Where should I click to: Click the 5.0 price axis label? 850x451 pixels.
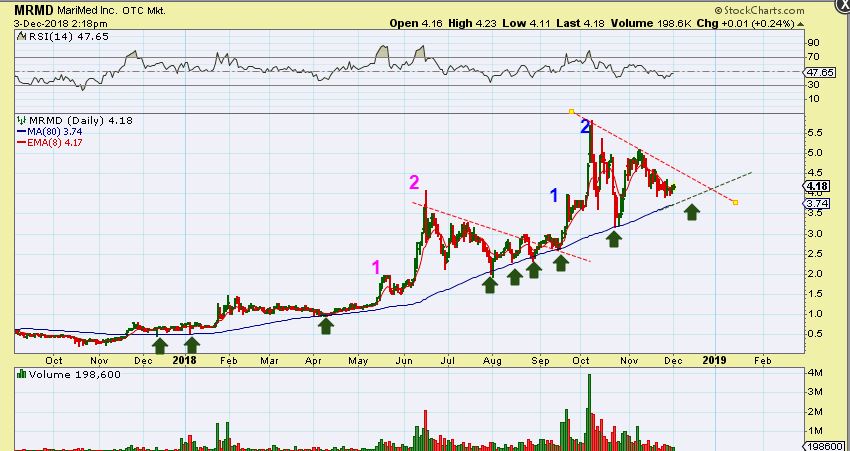[815, 153]
